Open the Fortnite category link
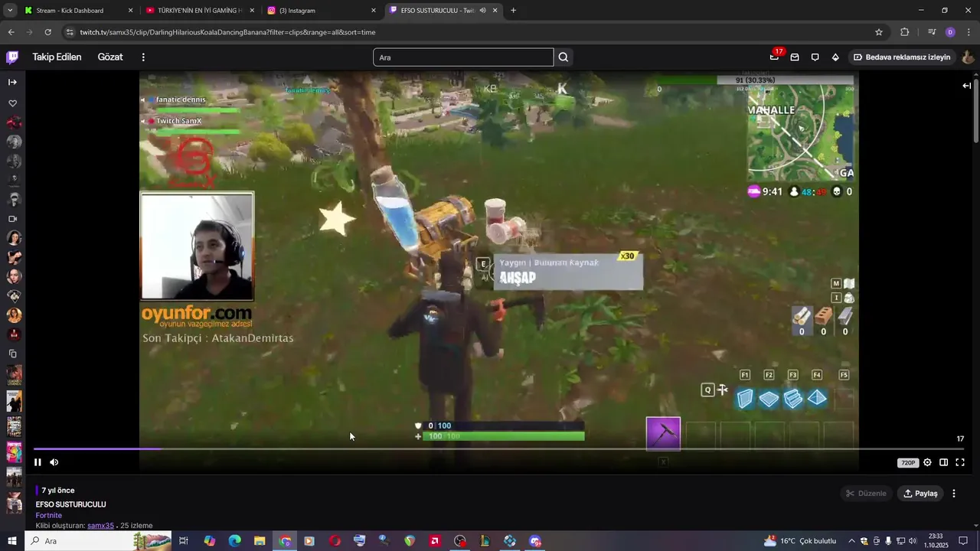Viewport: 980px width, 551px height. [x=49, y=515]
